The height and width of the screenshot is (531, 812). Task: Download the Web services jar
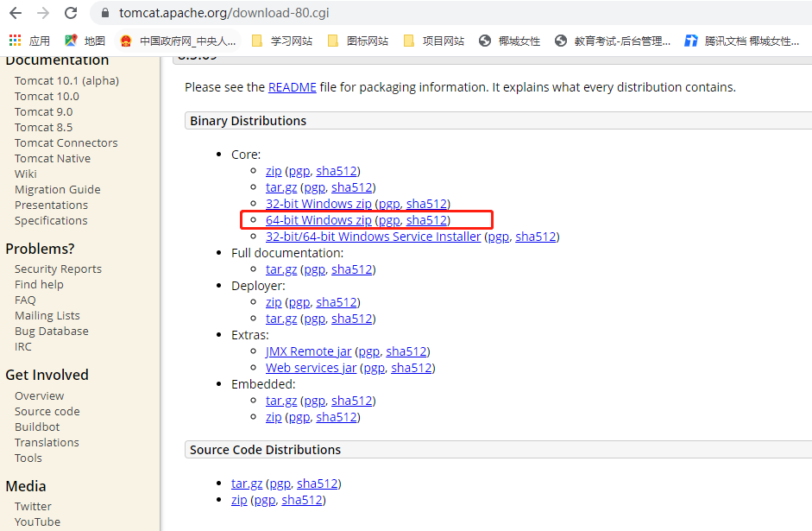pos(312,368)
